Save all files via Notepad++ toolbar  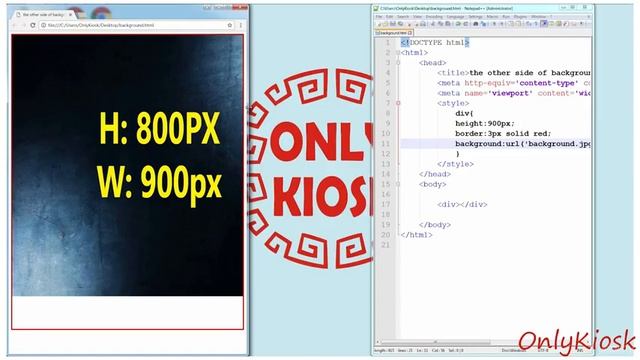click(x=400, y=24)
